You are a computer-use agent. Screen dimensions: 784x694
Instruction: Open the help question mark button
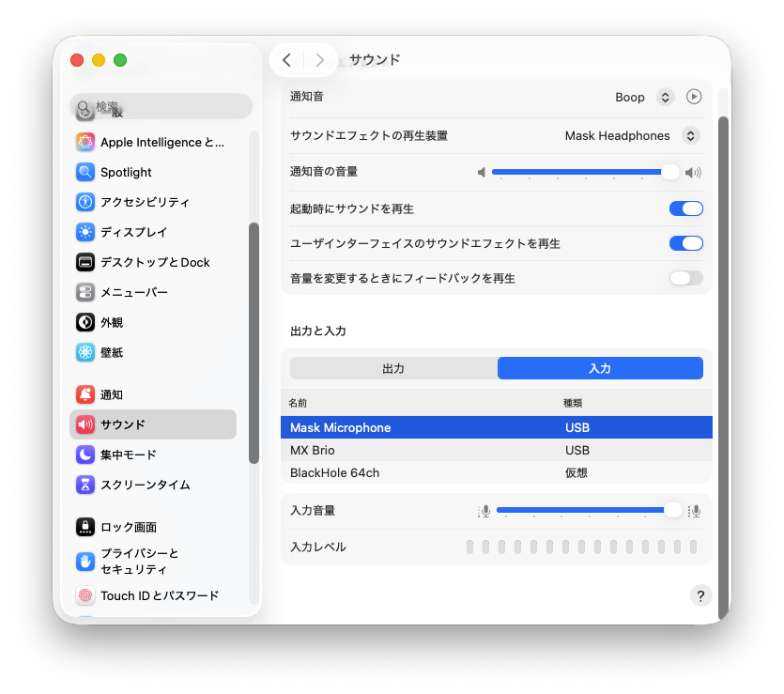tap(700, 595)
